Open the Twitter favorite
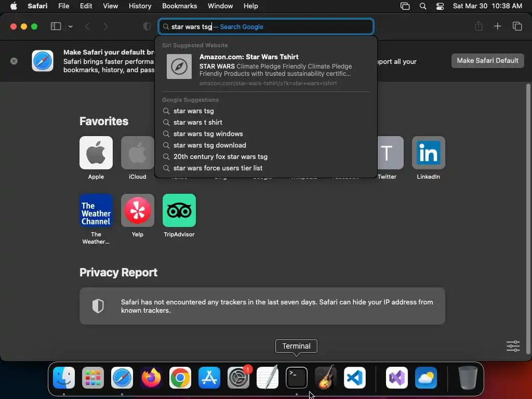532x399 pixels. (390, 153)
